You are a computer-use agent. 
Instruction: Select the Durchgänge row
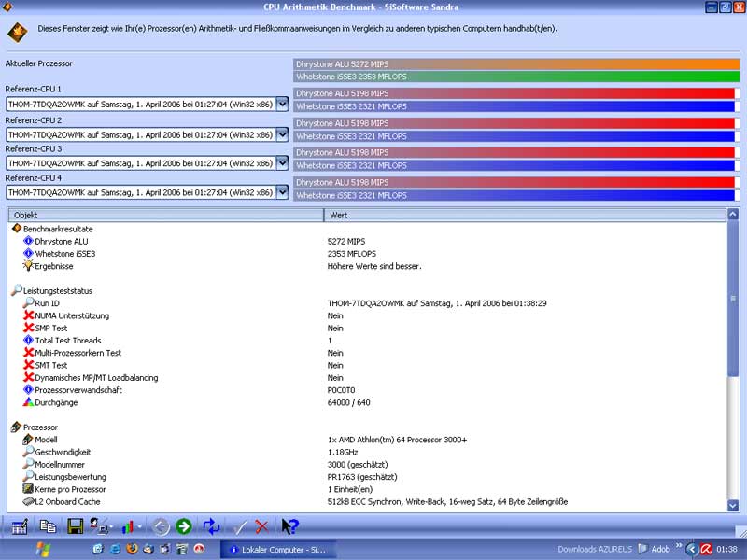point(50,402)
